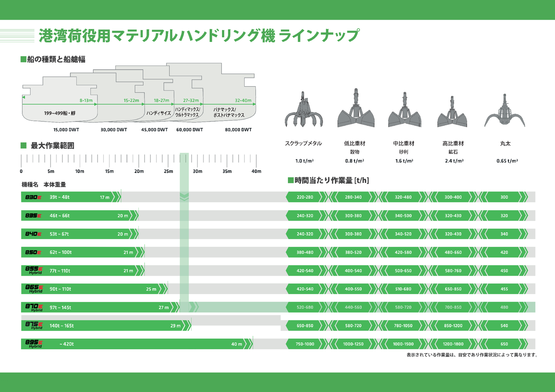Image resolution: width=555 pixels, height=392 pixels.
Task: Click the 25m mark on the range ruler
Action: click(168, 171)
